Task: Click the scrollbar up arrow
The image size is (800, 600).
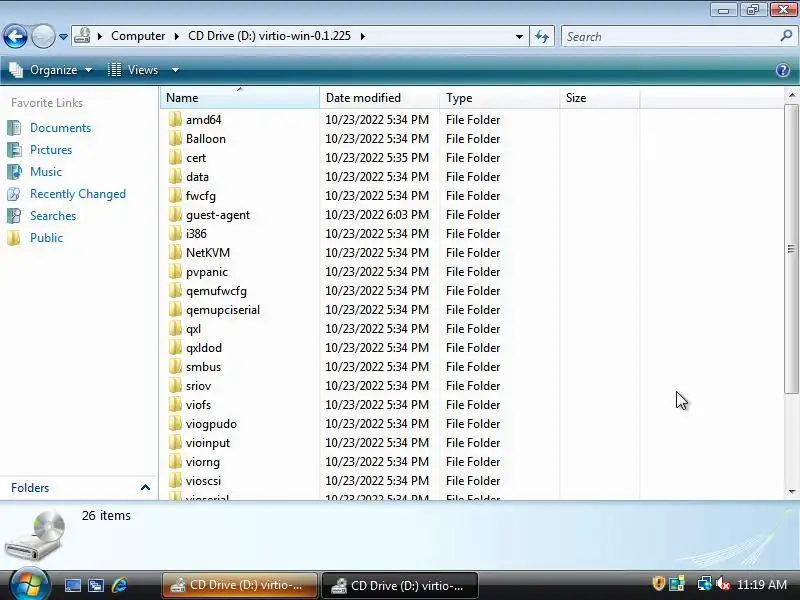Action: pos(791,95)
